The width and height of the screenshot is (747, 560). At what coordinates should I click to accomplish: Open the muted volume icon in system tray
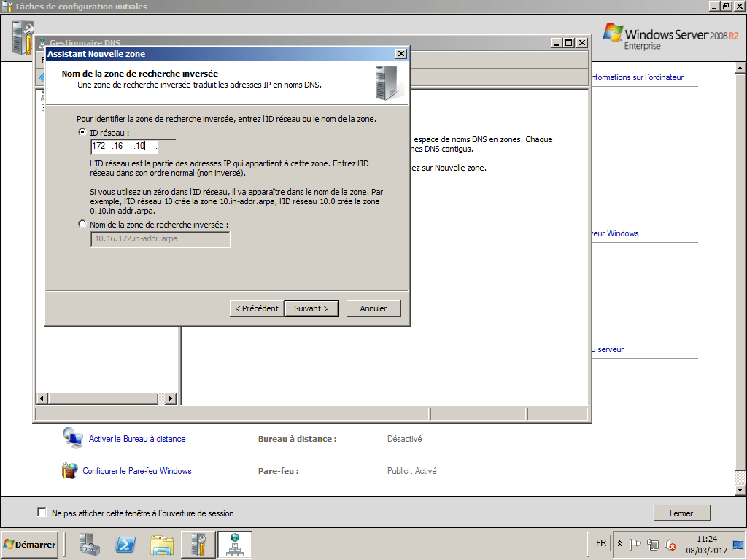pyautogui.click(x=670, y=544)
